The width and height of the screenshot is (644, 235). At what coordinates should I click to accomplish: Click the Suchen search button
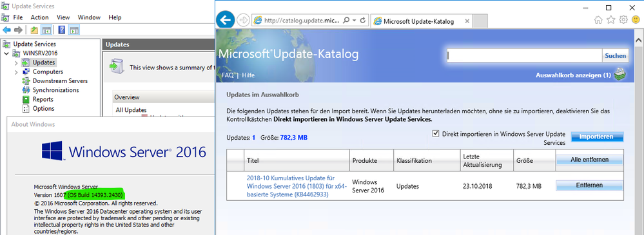[x=615, y=56]
